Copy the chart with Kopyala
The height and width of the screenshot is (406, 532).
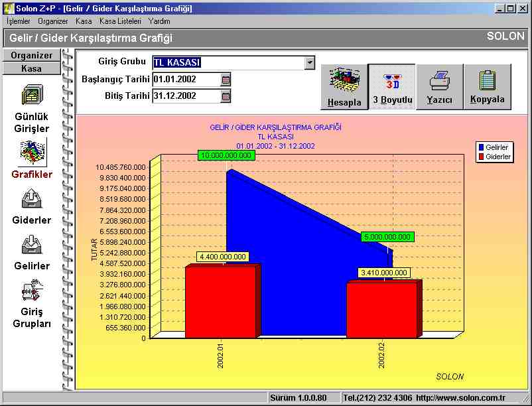click(x=487, y=86)
